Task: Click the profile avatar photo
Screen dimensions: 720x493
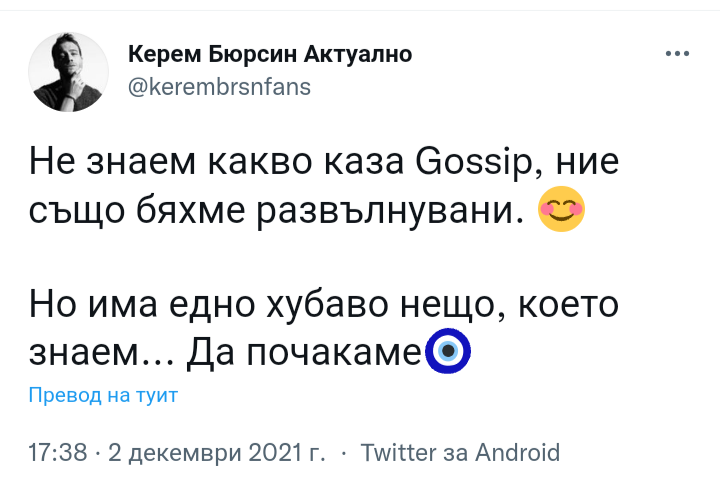Action: (x=66, y=70)
